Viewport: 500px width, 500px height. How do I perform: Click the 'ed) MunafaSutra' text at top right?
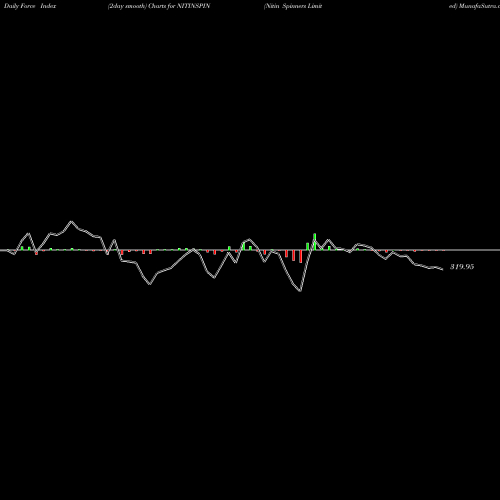474,6
